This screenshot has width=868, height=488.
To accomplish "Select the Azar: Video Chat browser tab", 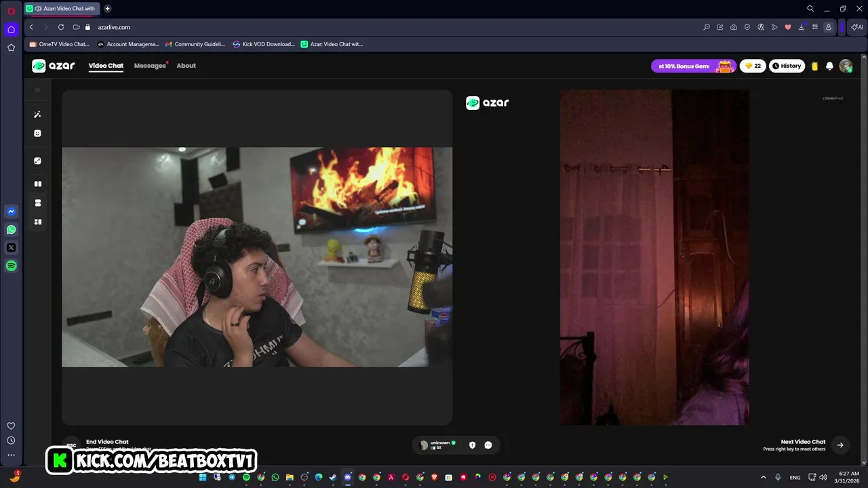I will click(61, 9).
